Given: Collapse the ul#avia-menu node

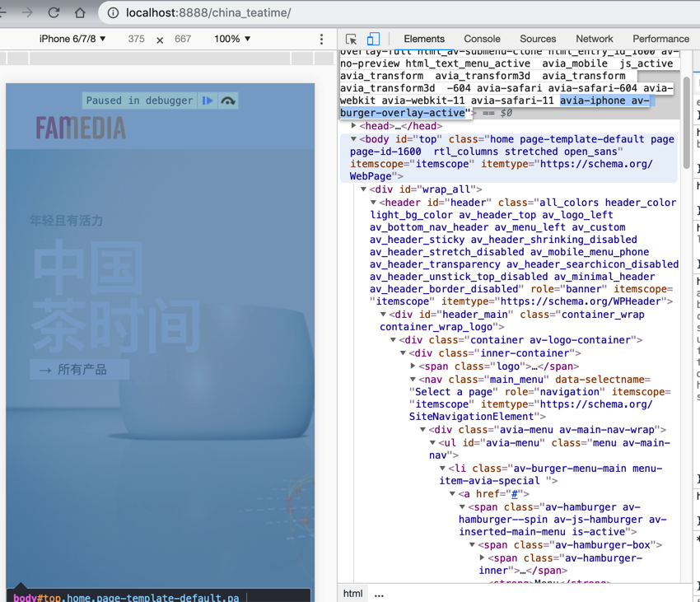Looking at the screenshot, I should pos(432,442).
